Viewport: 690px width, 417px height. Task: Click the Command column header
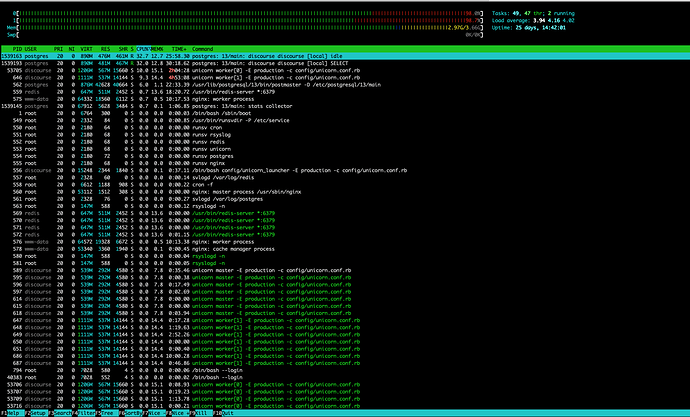pos(202,49)
